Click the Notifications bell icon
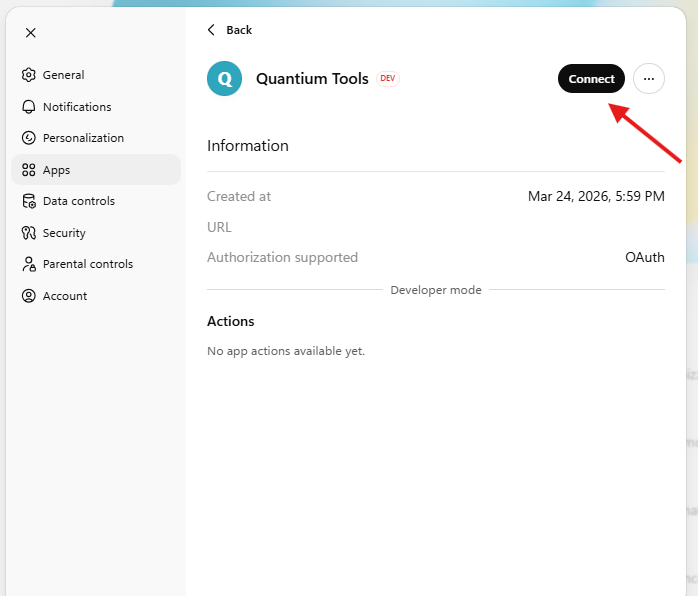This screenshot has height=596, width=698. pyautogui.click(x=28, y=107)
